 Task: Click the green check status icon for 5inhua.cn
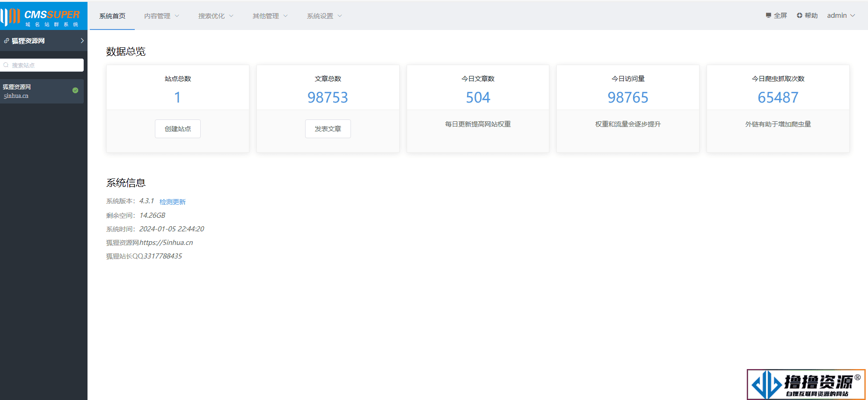point(75,90)
